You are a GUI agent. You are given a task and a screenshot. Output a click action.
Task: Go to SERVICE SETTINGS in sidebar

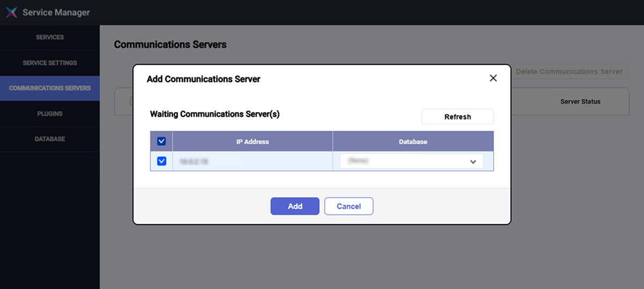pyautogui.click(x=50, y=63)
